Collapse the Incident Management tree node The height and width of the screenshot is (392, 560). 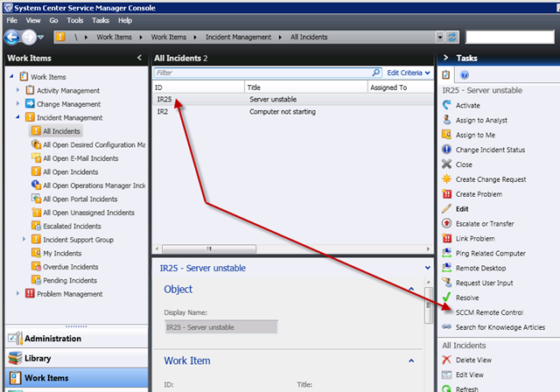18,117
